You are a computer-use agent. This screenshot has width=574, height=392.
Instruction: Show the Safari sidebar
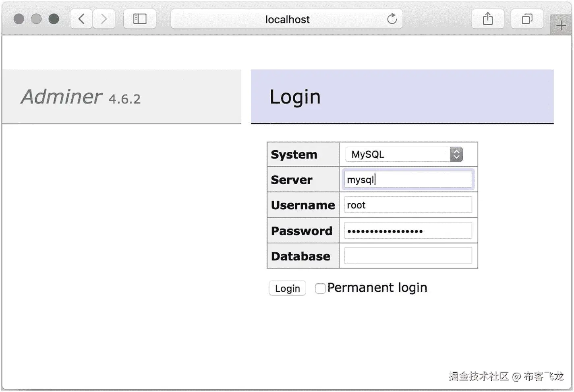click(140, 19)
